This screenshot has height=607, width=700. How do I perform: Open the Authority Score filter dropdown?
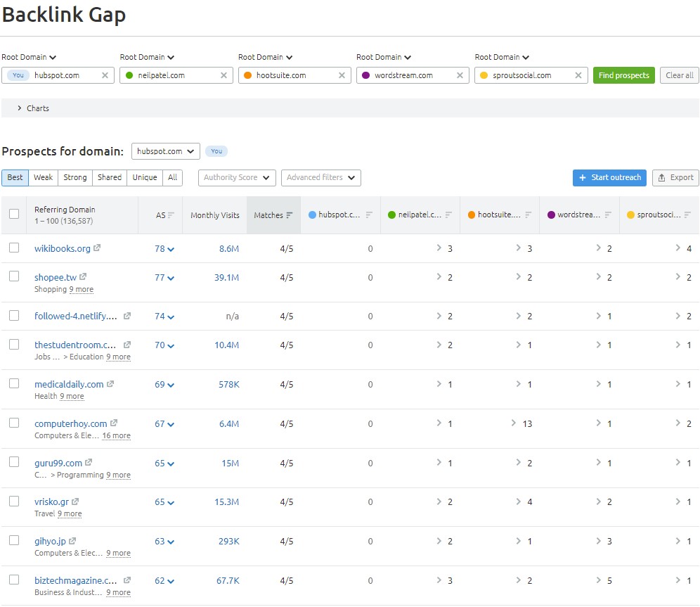pos(237,178)
